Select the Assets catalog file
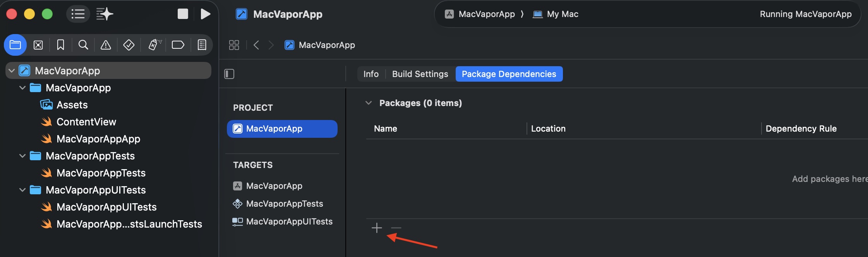 tap(72, 105)
